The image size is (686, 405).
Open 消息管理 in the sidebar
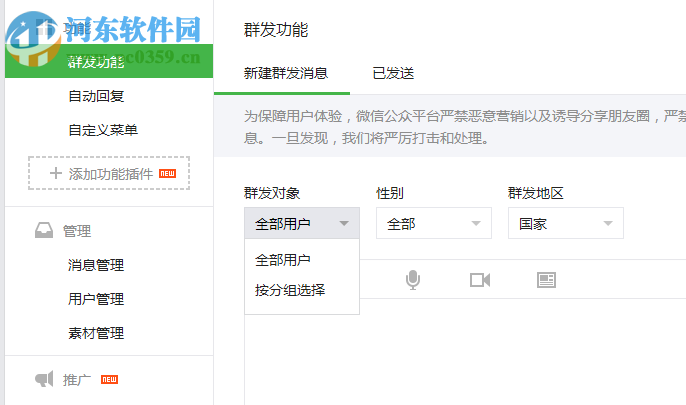(96, 265)
